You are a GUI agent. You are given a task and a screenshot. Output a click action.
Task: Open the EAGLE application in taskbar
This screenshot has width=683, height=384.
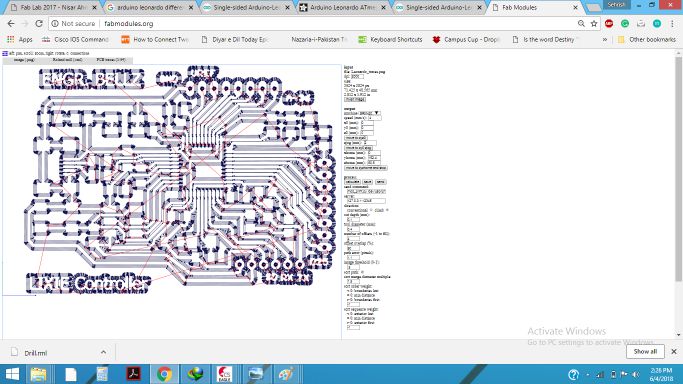tap(225, 374)
